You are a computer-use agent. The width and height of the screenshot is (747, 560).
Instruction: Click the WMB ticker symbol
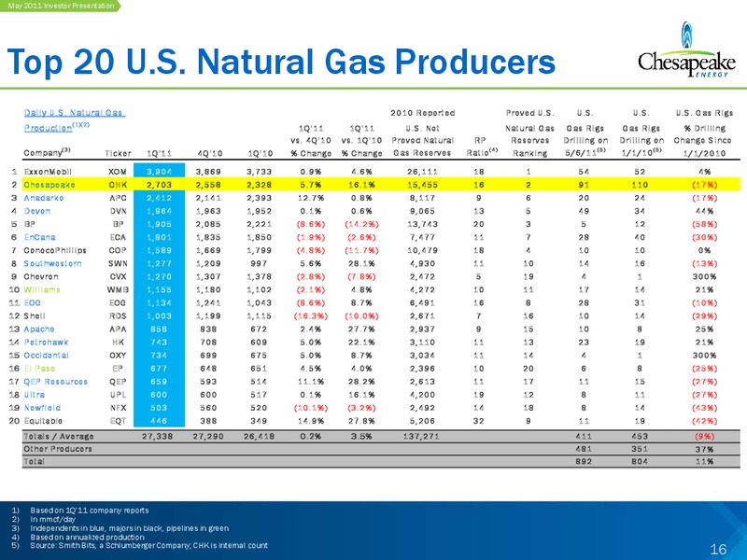[118, 289]
